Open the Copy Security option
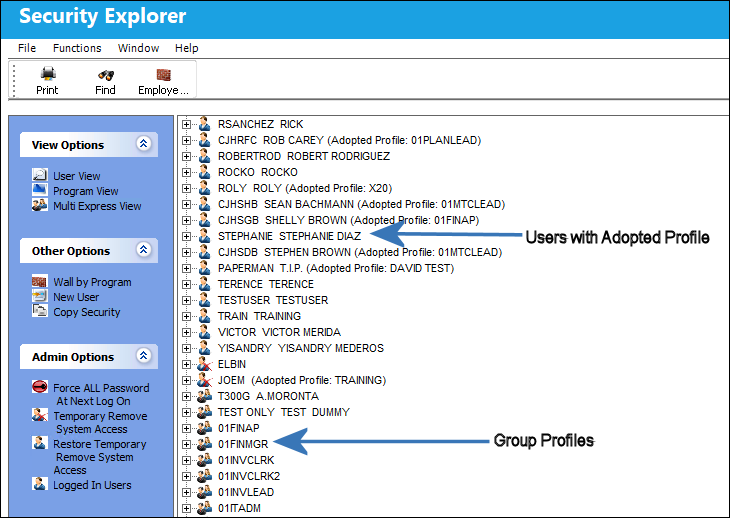This screenshot has width=730, height=518. [87, 312]
